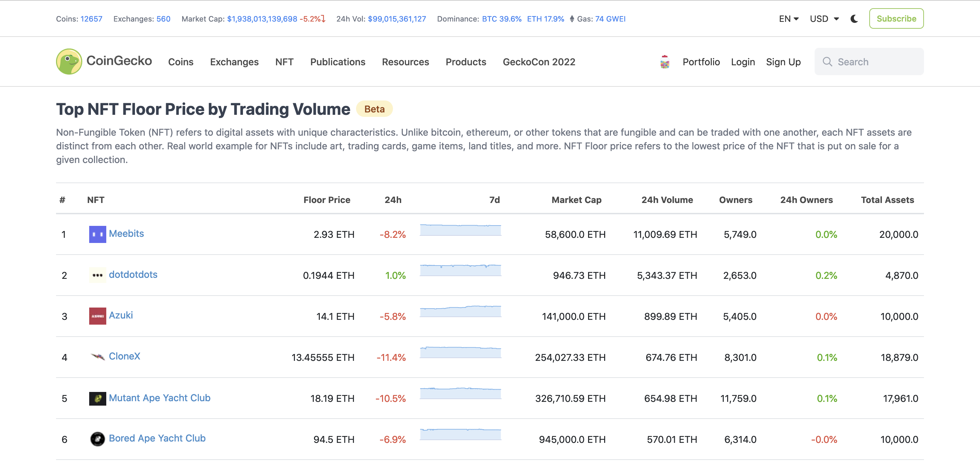Click the Azuki red collection icon
The width and height of the screenshot is (980, 462).
(97, 316)
